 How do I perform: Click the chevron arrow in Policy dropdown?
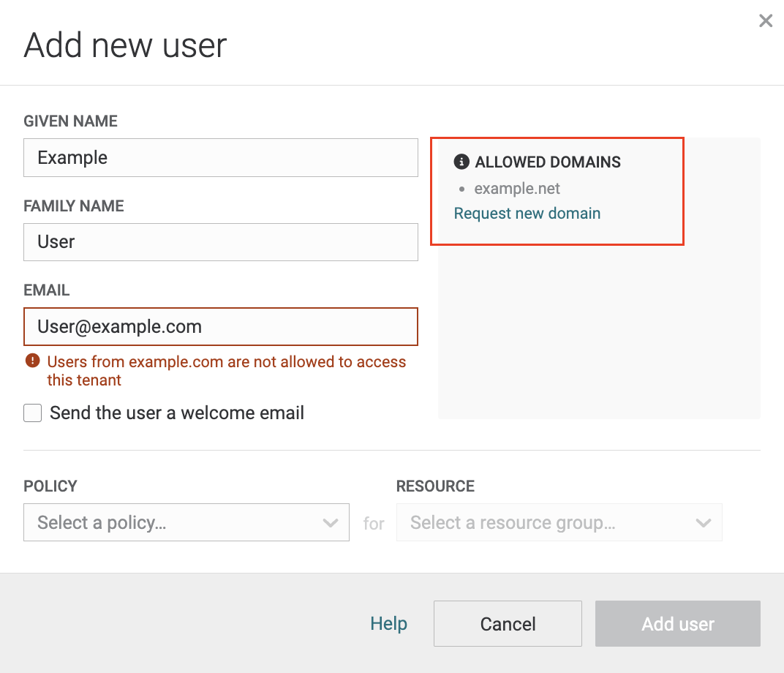(x=330, y=523)
